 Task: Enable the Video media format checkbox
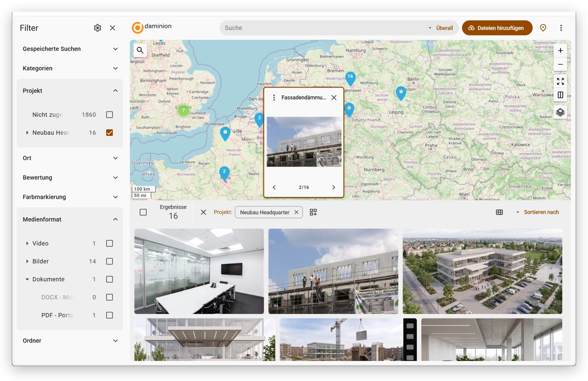click(109, 243)
